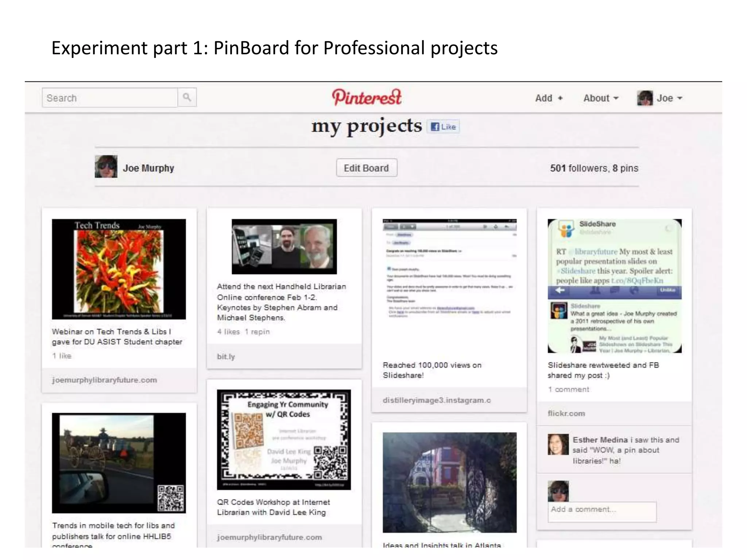Open the horse carriage mobile tech pin
This screenshot has height=560, width=747.
119,463
